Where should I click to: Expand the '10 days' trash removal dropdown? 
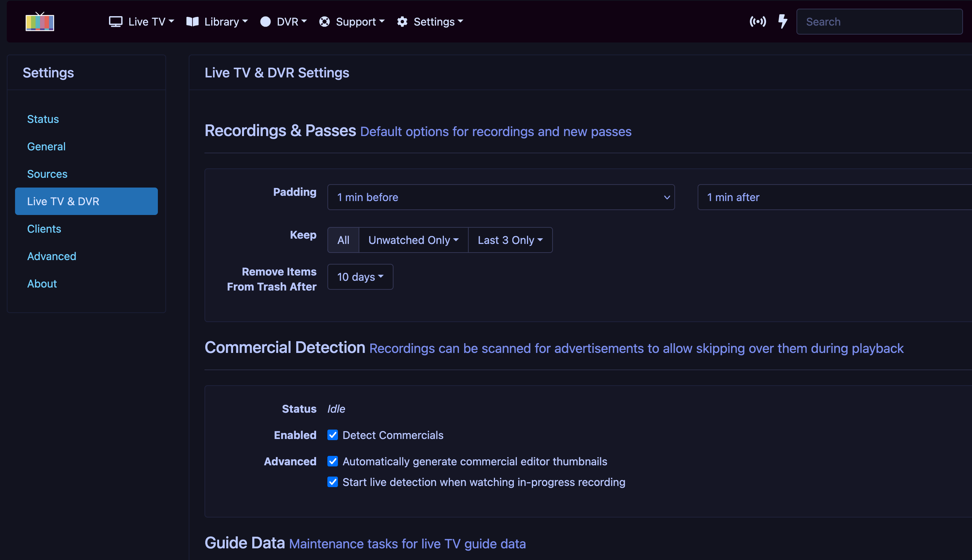pos(360,277)
